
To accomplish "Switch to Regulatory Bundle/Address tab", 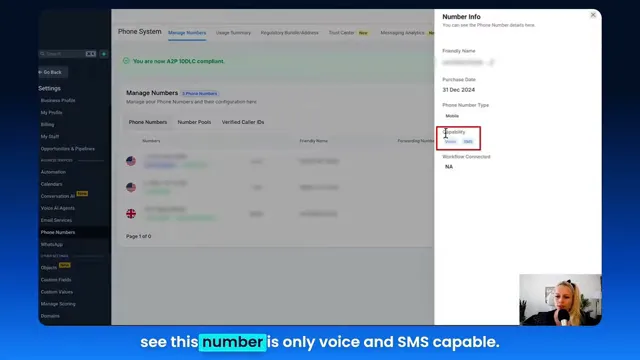I will pyautogui.click(x=289, y=33).
